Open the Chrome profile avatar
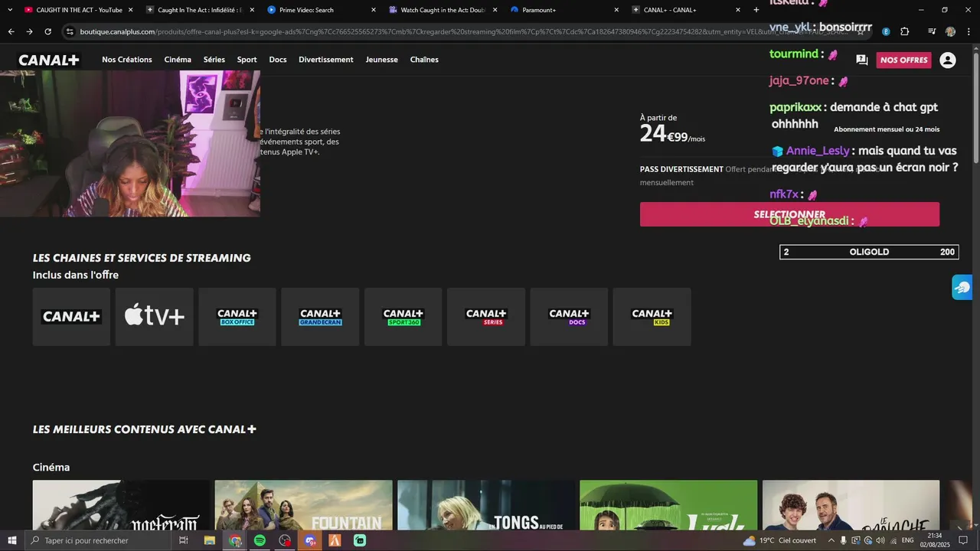Screen dimensions: 980x551 [x=951, y=31]
